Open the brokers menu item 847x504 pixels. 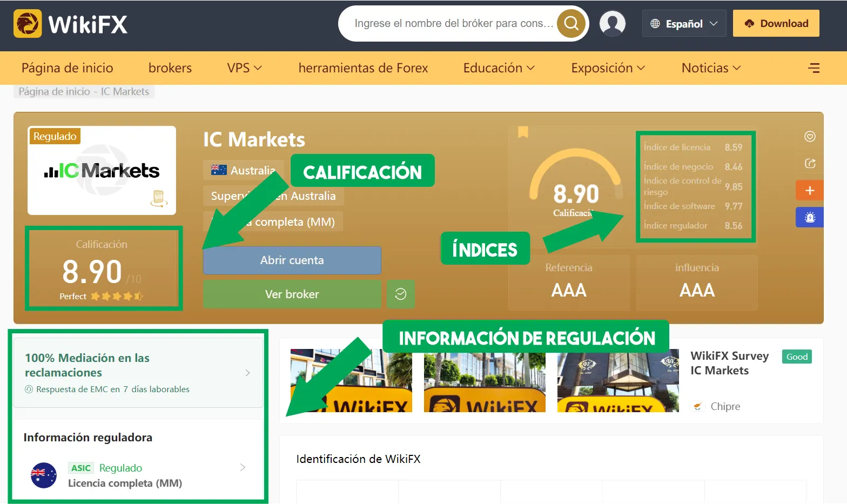pos(170,68)
